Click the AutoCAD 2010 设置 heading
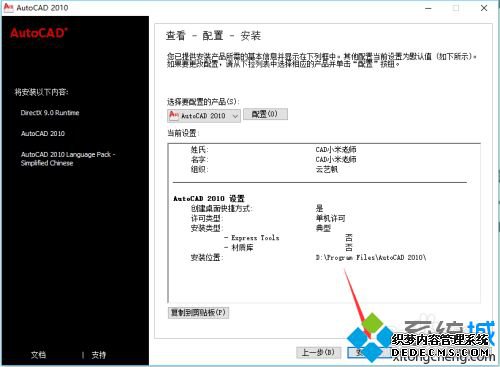The width and height of the screenshot is (500, 367). 209,199
